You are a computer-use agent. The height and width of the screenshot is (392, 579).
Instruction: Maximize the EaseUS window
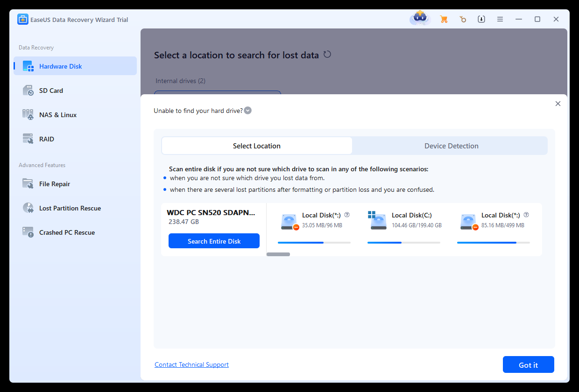pos(537,19)
